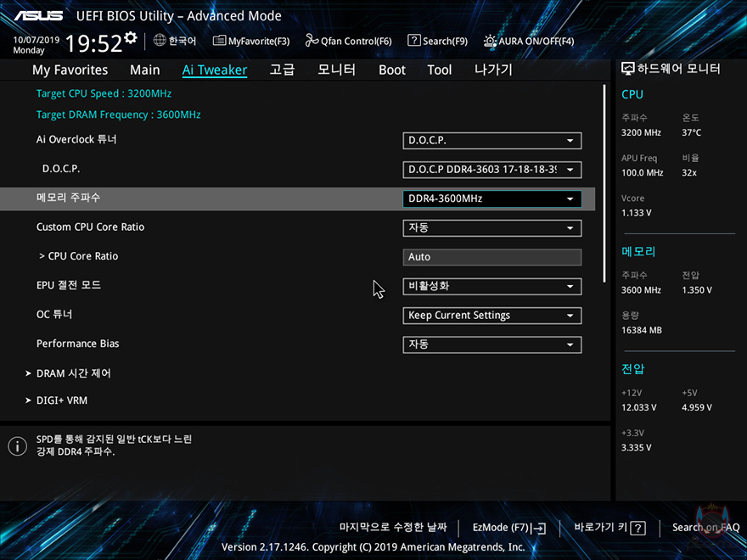Click the memory voltage 1.350 V value

[x=697, y=290]
